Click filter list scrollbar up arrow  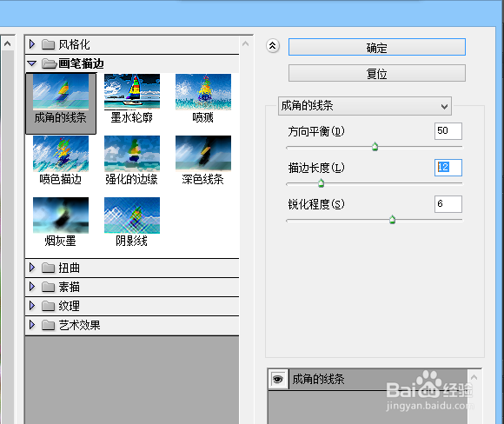click(x=245, y=43)
